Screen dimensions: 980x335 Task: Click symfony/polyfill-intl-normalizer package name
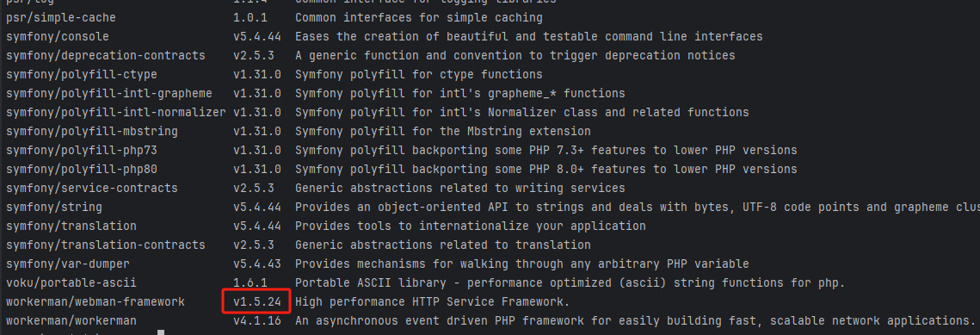[x=115, y=113]
